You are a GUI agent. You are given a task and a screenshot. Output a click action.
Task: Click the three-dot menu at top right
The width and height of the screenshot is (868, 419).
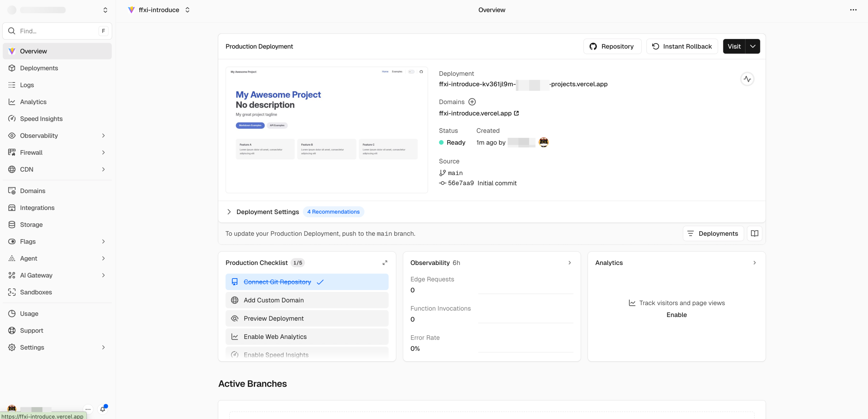click(853, 10)
